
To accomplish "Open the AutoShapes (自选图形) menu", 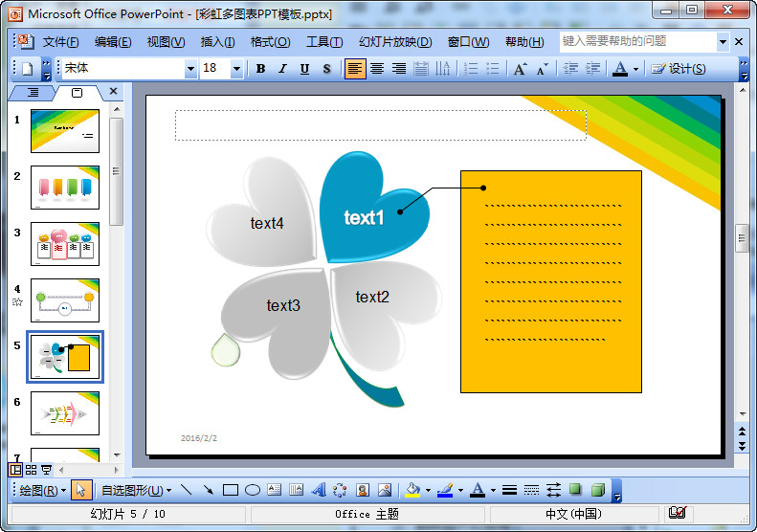I will (136, 490).
